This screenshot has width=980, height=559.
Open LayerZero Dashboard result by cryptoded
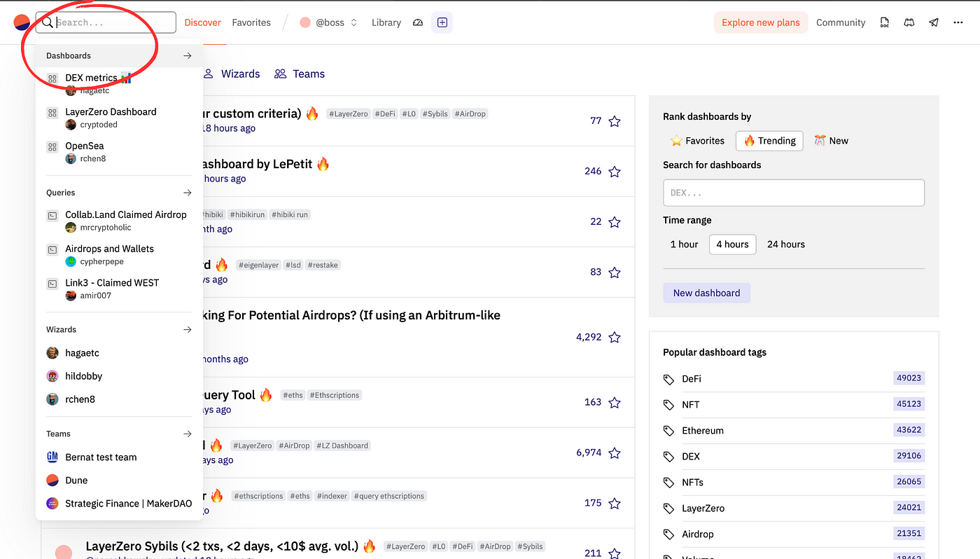pyautogui.click(x=119, y=118)
